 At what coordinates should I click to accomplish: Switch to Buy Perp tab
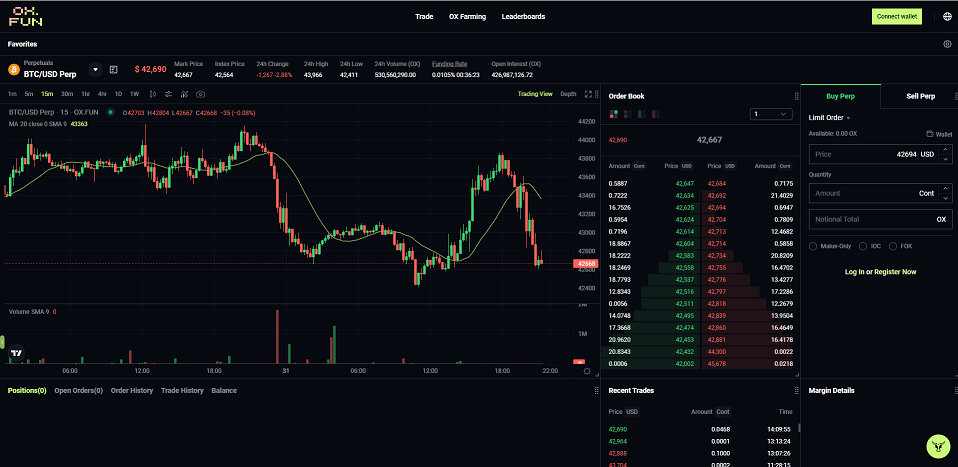pos(841,96)
